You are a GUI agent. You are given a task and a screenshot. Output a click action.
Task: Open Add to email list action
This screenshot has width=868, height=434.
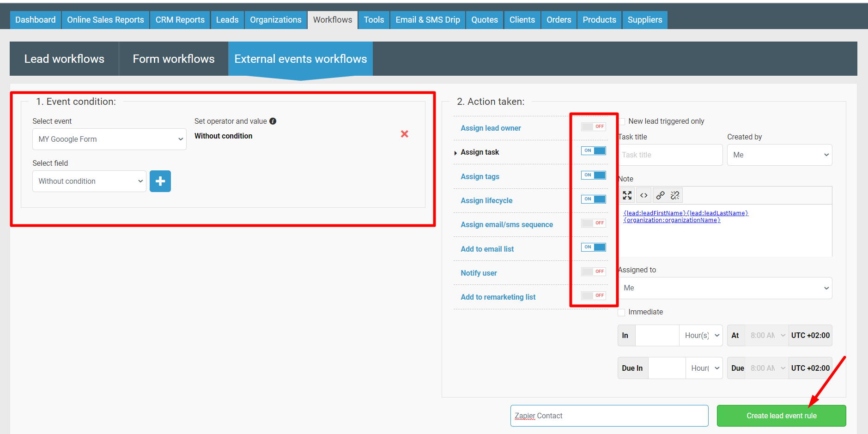point(487,249)
